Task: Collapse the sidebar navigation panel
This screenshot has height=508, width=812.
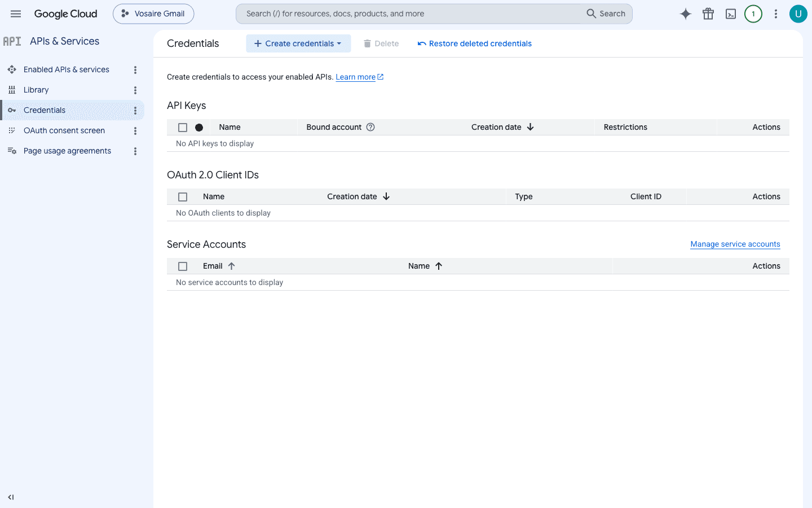Action: 11,497
